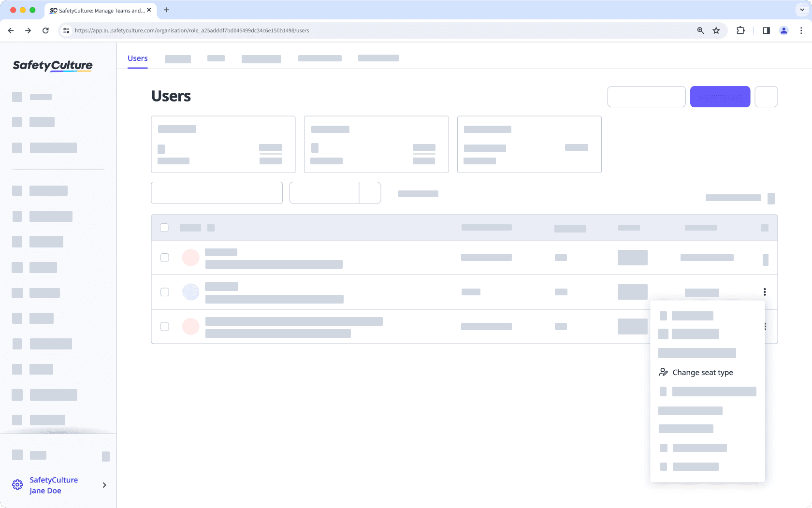
Task: Switch to the Users tab
Action: point(137,58)
